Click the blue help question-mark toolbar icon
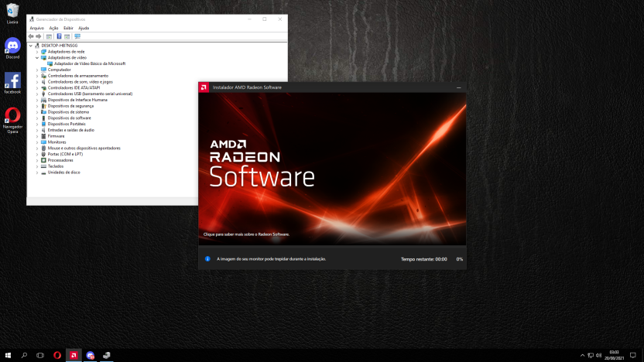 click(x=59, y=36)
